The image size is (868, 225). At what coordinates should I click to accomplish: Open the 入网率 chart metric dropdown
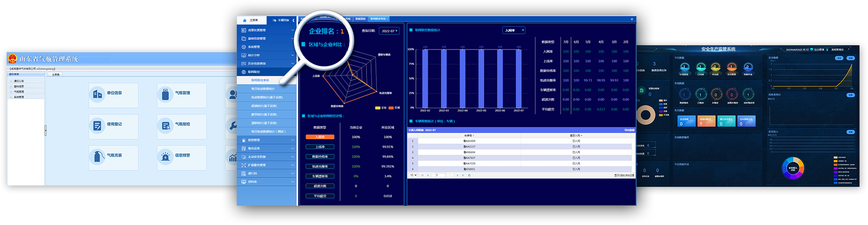[513, 31]
